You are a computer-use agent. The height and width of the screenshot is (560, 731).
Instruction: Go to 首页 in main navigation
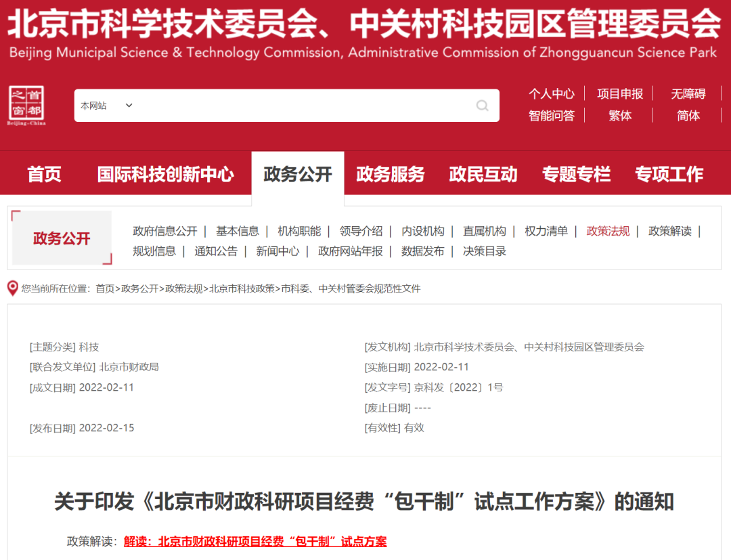(x=44, y=174)
